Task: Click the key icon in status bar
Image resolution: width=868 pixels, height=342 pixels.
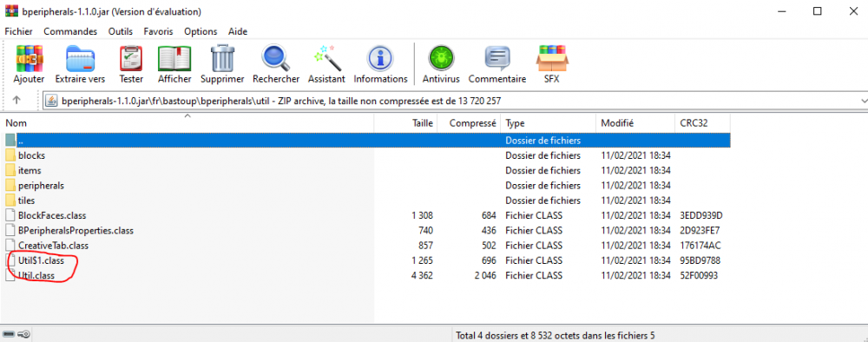Action: click(23, 334)
